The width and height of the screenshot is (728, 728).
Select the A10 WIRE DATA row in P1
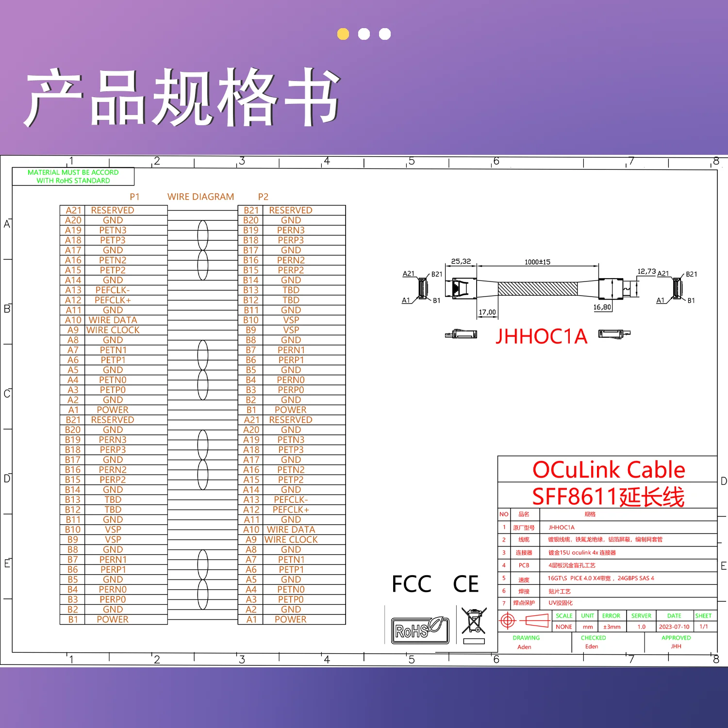click(x=113, y=320)
